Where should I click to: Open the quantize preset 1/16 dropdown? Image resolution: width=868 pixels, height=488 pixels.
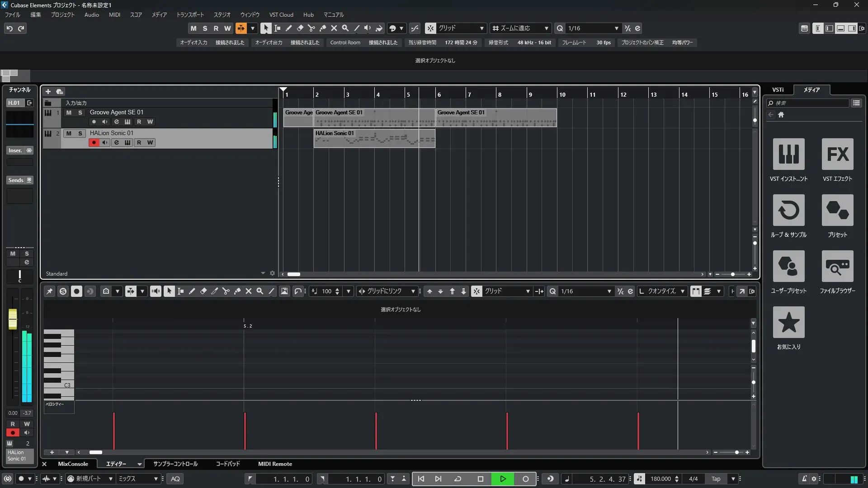(616, 28)
